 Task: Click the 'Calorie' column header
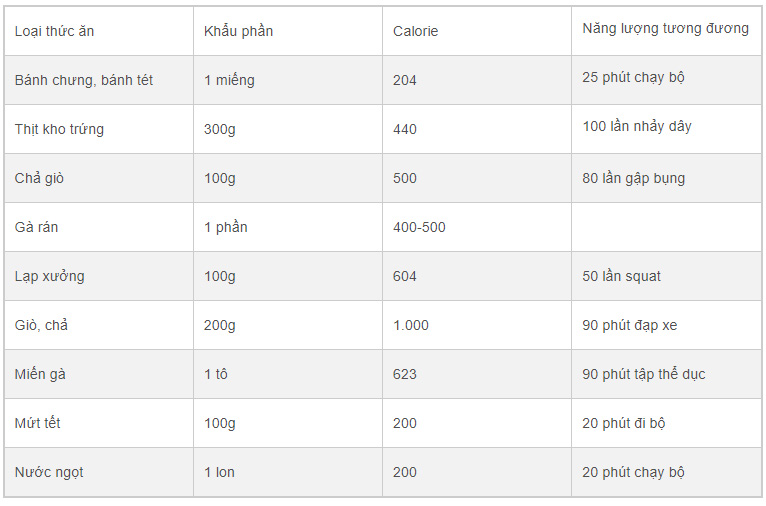pyautogui.click(x=416, y=31)
